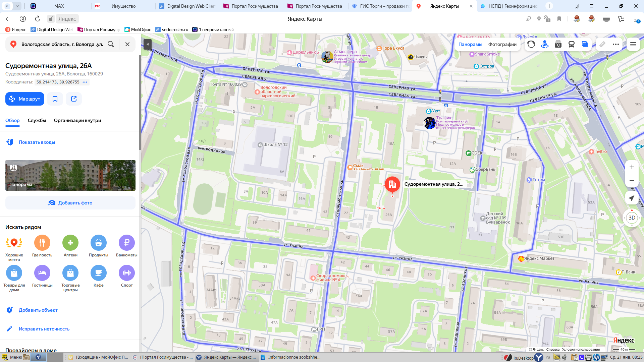This screenshot has width=644, height=362.
Task: Switch to Службы tab
Action: 37,120
